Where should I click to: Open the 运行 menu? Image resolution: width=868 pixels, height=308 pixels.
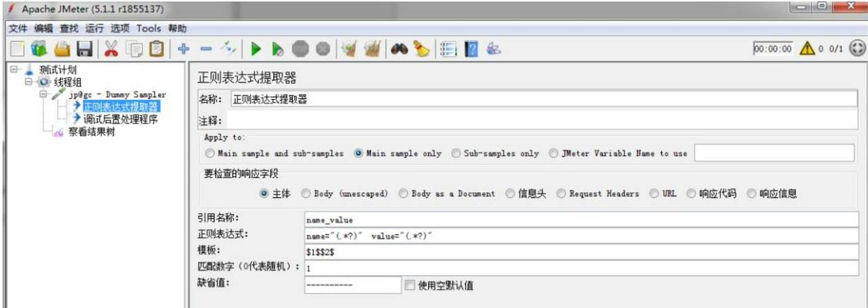95,28
